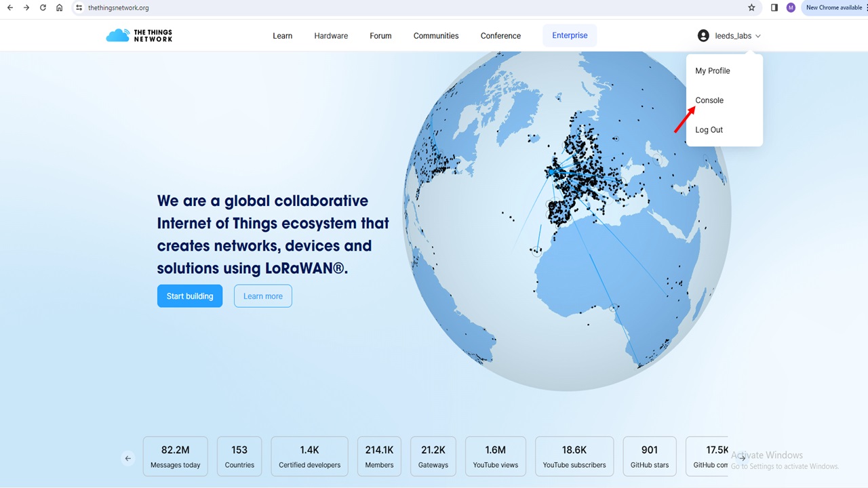Click the 214.1K Members card

pyautogui.click(x=379, y=456)
